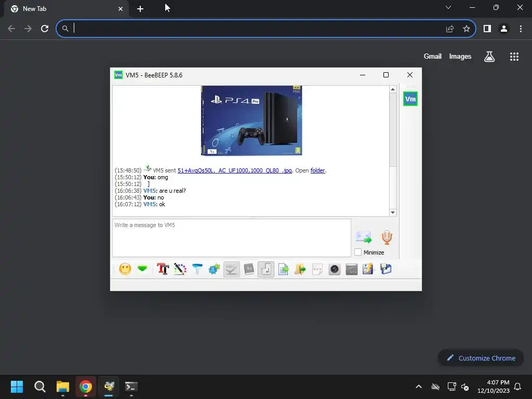The height and width of the screenshot is (399, 532).
Task: Tick the Minimize checkbox
Action: [358, 252]
